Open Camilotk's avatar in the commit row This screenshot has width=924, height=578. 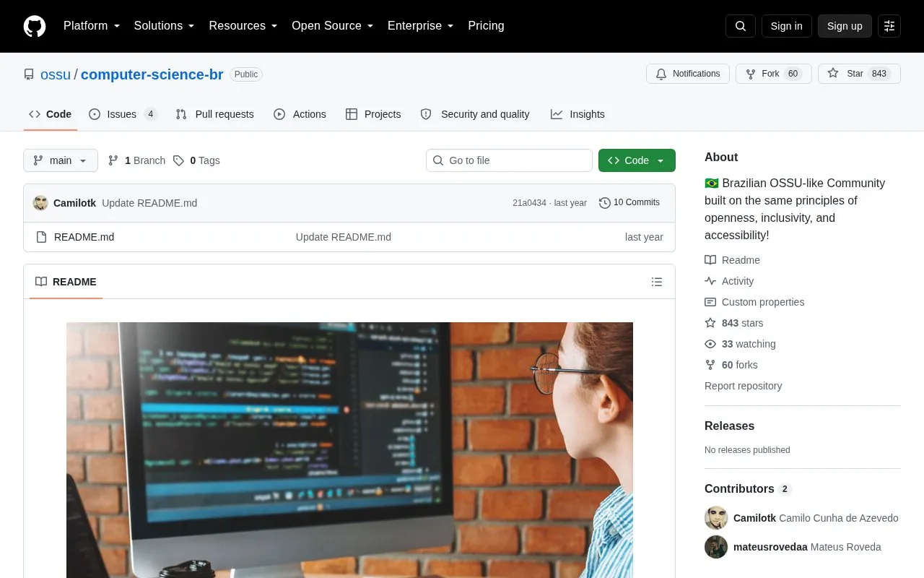click(40, 203)
